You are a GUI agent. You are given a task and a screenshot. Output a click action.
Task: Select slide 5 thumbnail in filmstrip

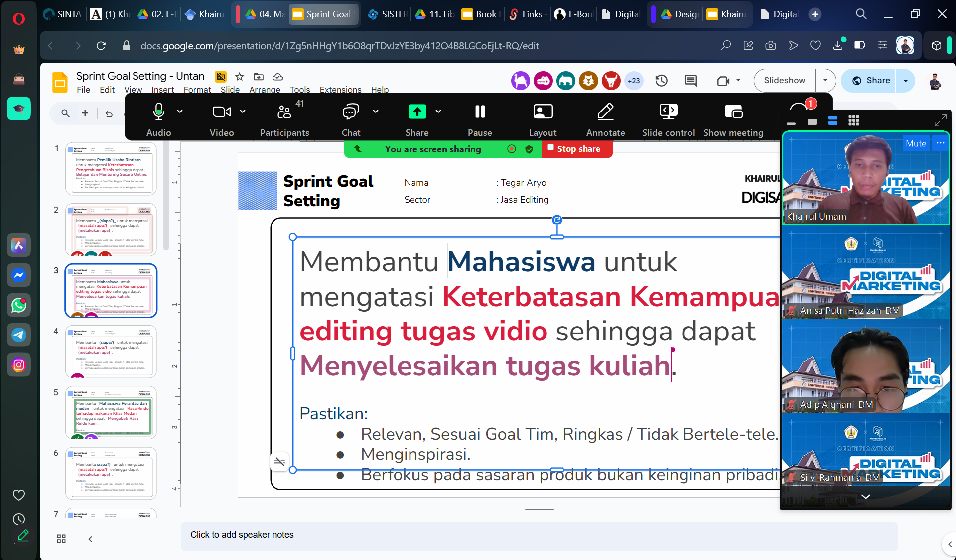pos(111,413)
